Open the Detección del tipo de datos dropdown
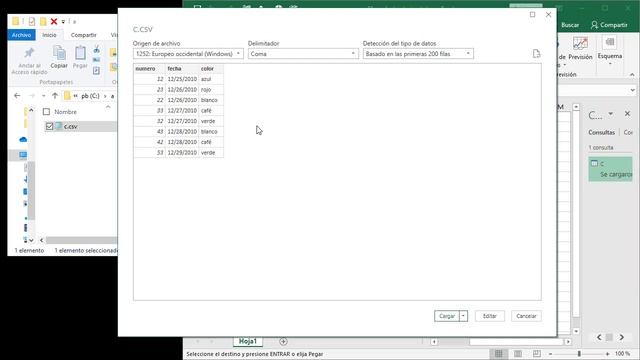Image resolution: width=640 pixels, height=360 pixels. click(x=418, y=54)
